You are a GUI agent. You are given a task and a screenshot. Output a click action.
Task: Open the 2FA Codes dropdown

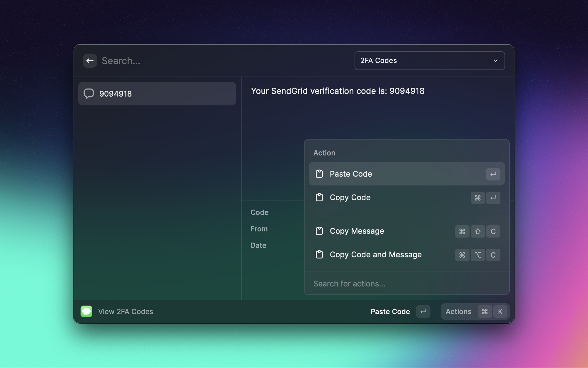pyautogui.click(x=429, y=61)
